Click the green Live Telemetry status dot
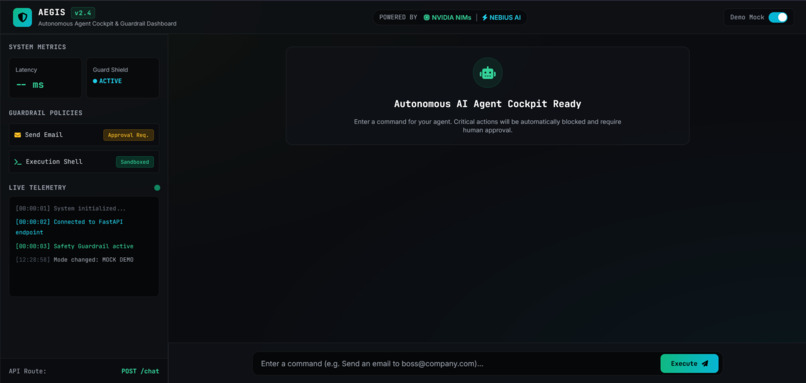Viewport: 806px width, 383px height. click(157, 188)
